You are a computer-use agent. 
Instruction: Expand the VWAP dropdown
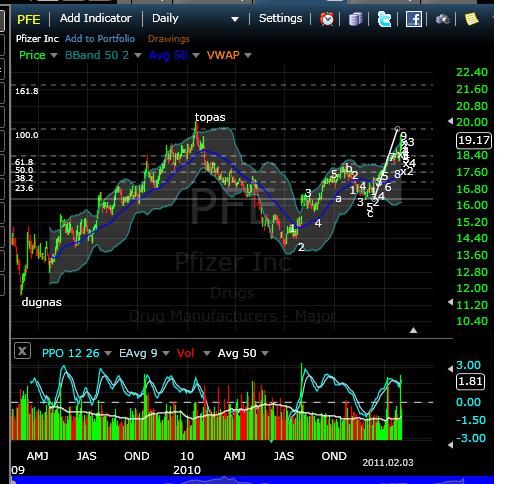pyautogui.click(x=248, y=55)
